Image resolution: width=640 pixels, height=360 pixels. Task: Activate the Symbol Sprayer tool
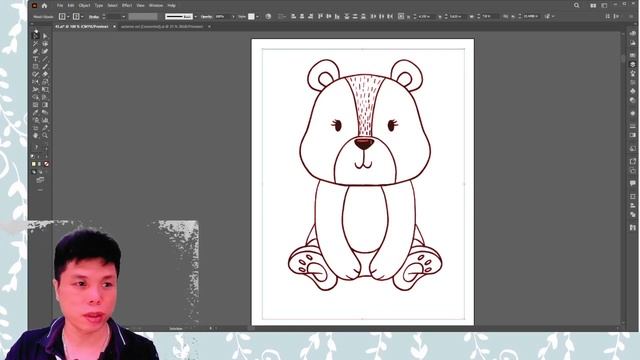(x=36, y=120)
